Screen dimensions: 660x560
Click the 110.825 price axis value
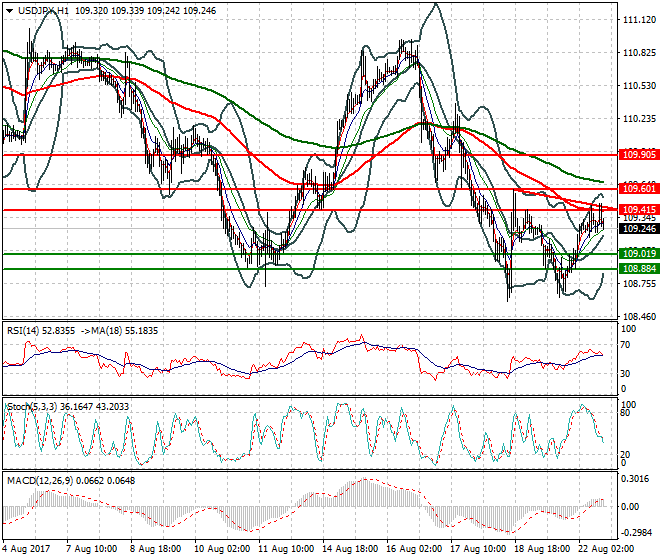[x=639, y=53]
